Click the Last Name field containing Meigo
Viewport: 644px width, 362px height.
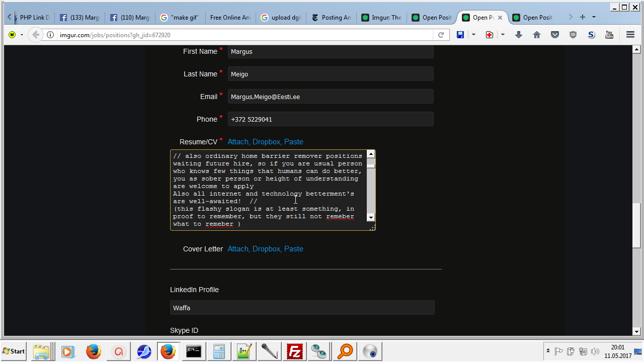331,74
